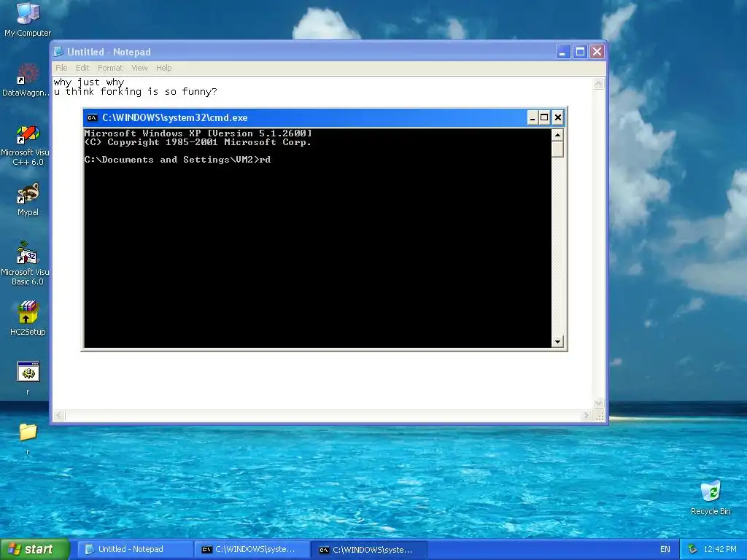
Task: Open the Notepad Format menu
Action: [x=110, y=68]
